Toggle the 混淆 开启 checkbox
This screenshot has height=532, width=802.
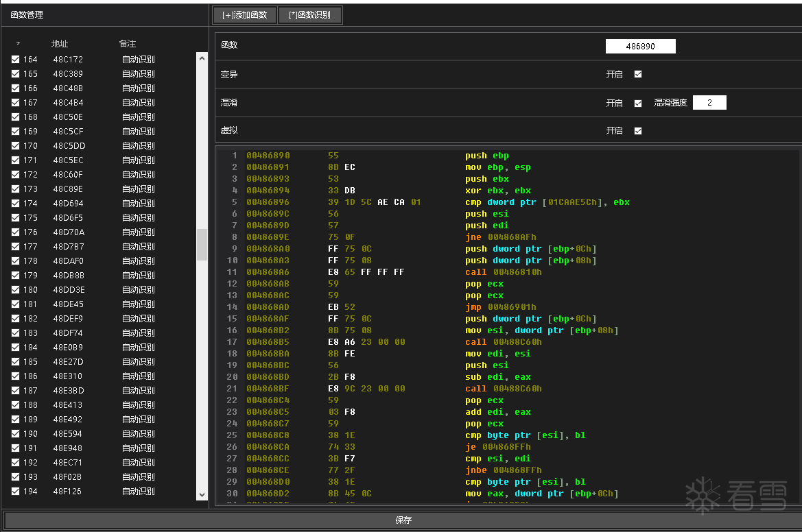[x=638, y=103]
